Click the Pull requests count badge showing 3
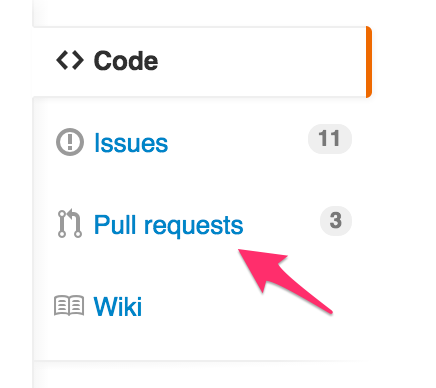The height and width of the screenshot is (388, 436). point(336,221)
